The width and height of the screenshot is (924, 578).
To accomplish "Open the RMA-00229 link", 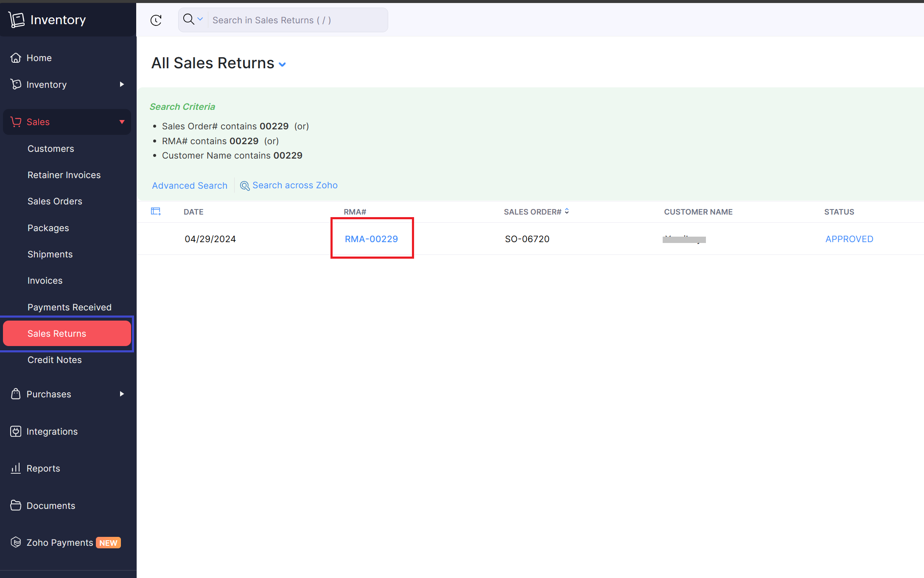I will click(371, 239).
